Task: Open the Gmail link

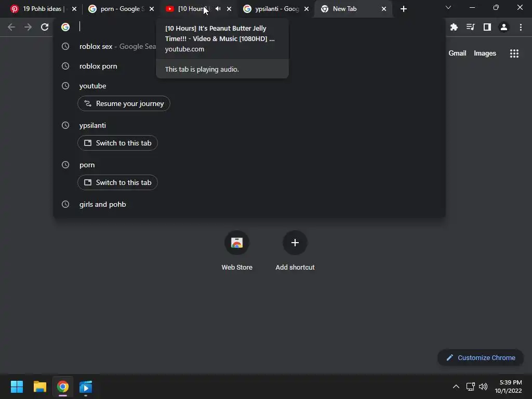Action: [457, 54]
